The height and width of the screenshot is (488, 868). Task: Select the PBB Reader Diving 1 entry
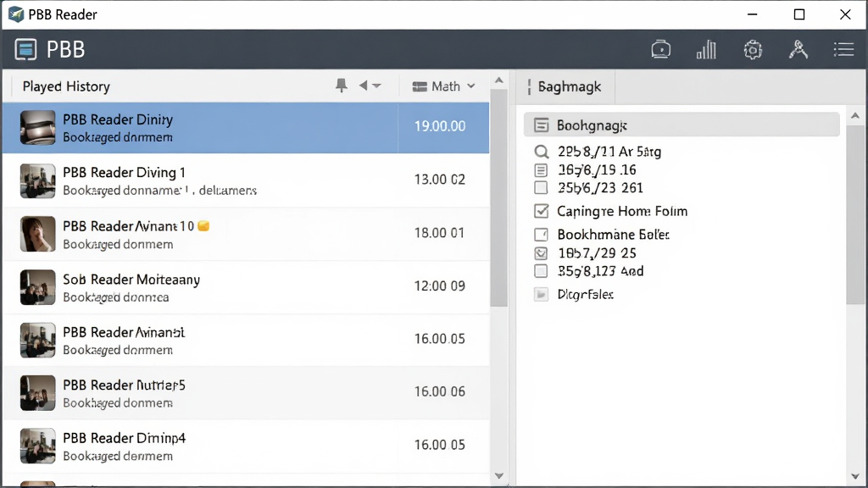[x=246, y=181]
